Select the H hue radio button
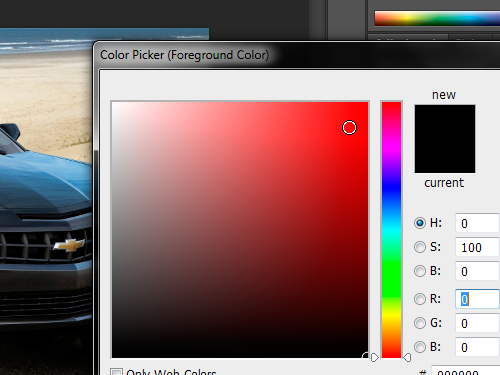Image resolution: width=500 pixels, height=375 pixels. tap(420, 223)
